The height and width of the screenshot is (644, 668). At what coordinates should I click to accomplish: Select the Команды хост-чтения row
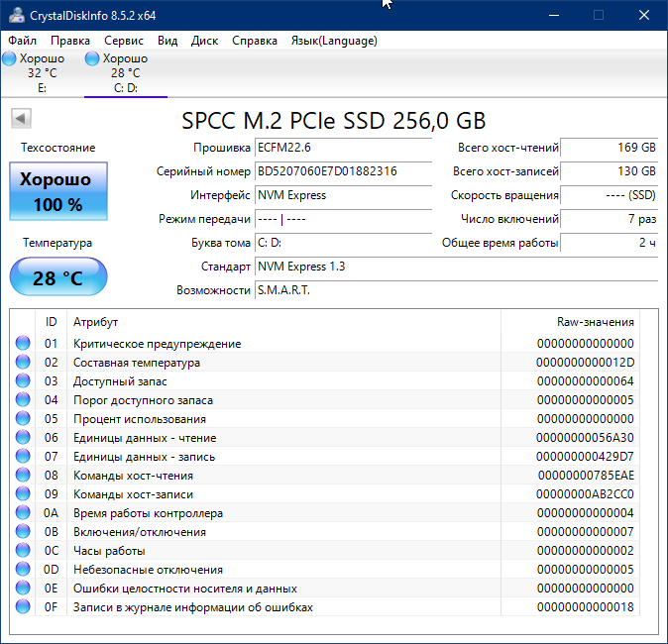pos(325,475)
